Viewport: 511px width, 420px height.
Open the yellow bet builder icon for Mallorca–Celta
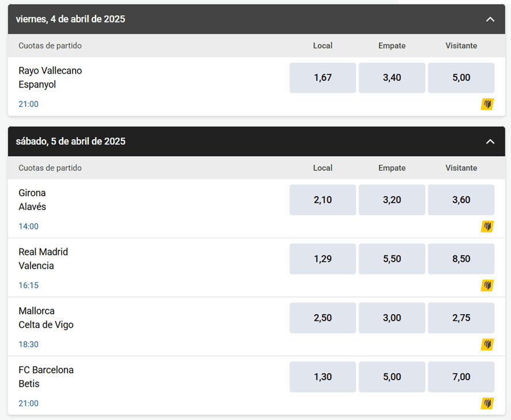pos(487,345)
